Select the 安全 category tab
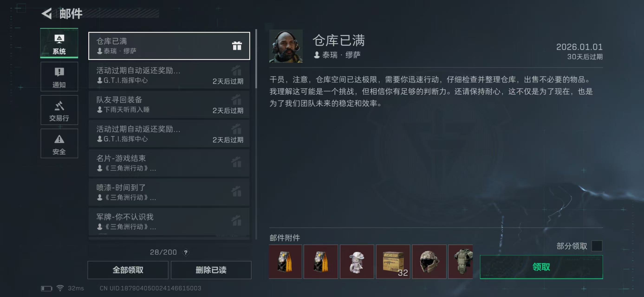The image size is (644, 297). (59, 143)
